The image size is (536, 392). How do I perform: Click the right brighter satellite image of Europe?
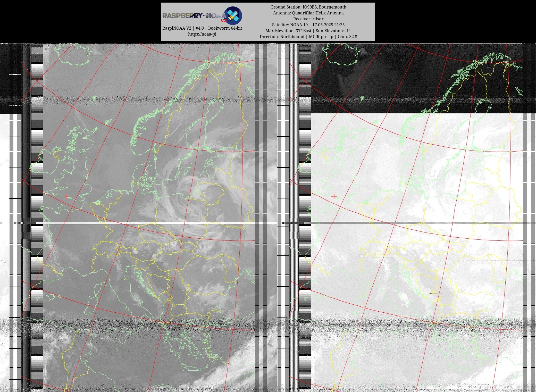point(417,218)
